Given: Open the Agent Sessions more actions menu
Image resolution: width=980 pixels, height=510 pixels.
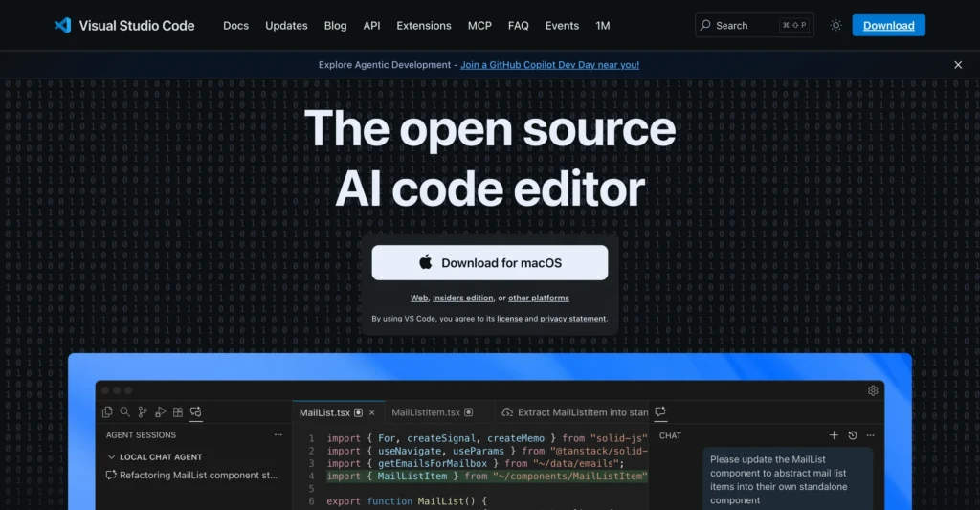Looking at the screenshot, I should [278, 435].
